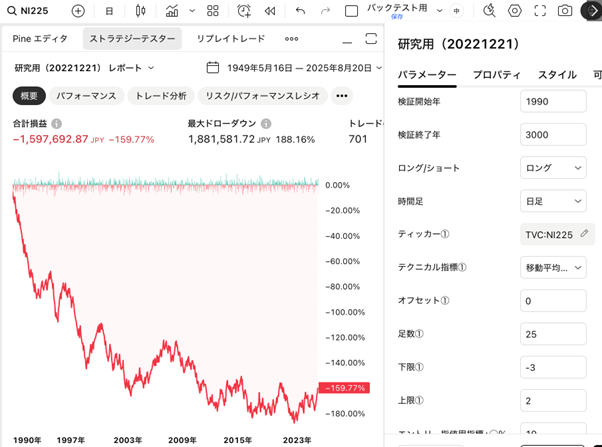Viewport: 602px width, 447px height.
Task: Open chart settings hexagon icon
Action: point(515,11)
